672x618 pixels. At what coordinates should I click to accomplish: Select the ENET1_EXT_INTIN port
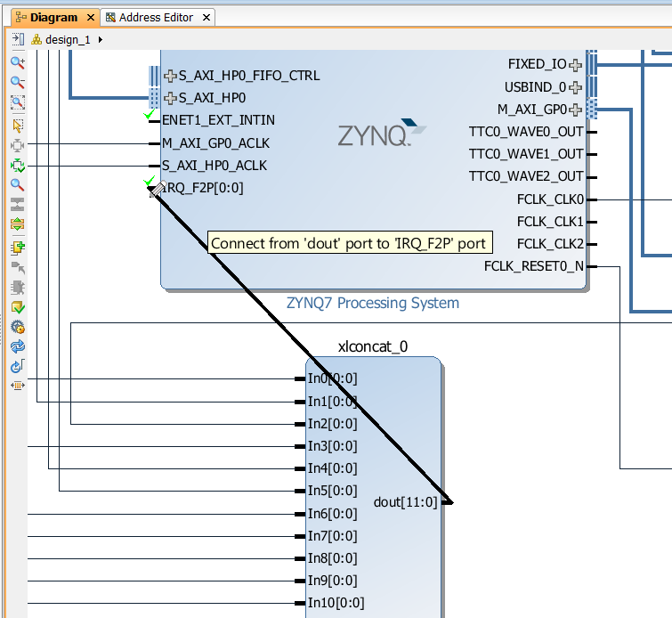point(218,120)
